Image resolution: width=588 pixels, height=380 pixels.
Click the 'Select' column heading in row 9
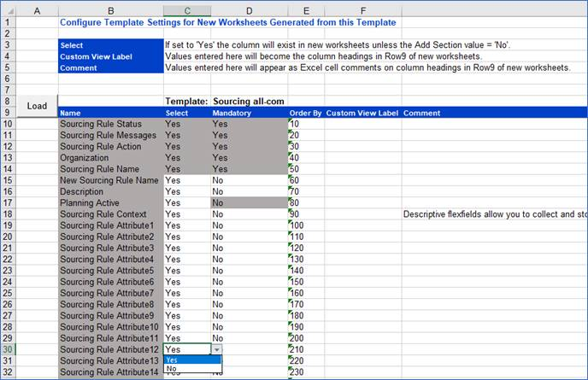pyautogui.click(x=187, y=113)
